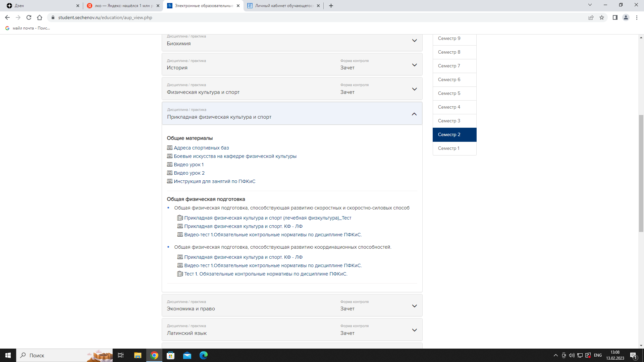The width and height of the screenshot is (644, 362).
Task: Open the tab search dropdown arrow
Action: (590, 5)
